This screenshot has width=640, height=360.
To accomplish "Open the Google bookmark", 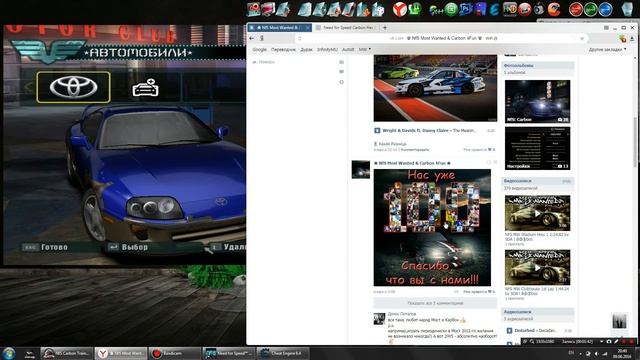I will pos(259,49).
